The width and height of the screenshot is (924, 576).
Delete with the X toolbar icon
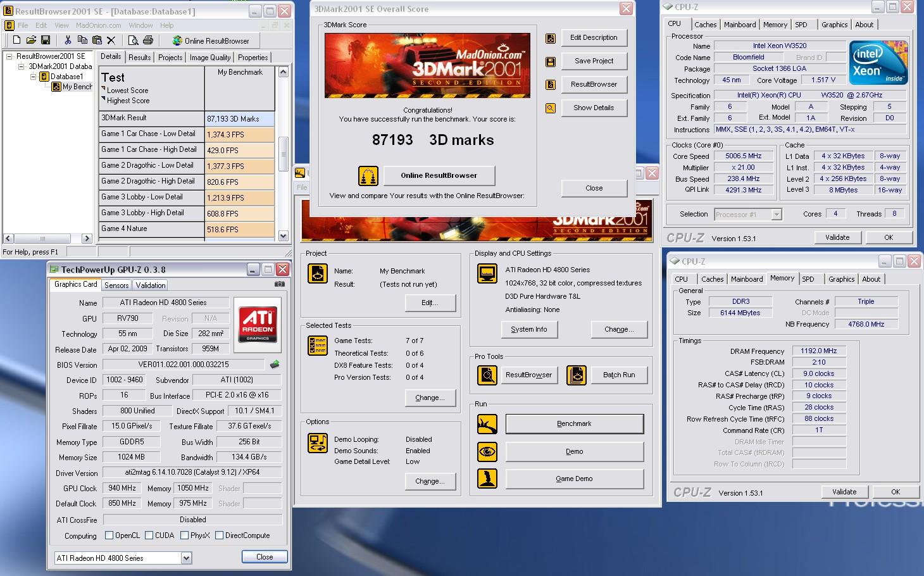pos(111,41)
